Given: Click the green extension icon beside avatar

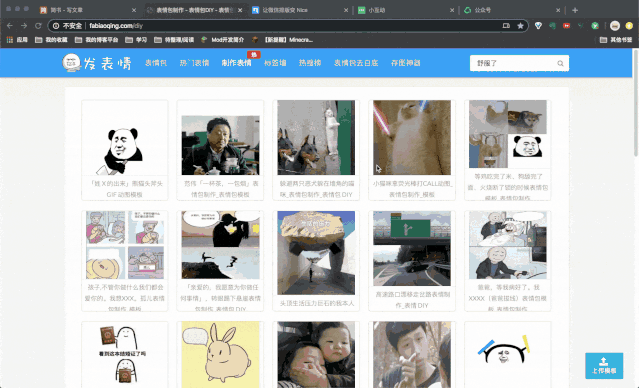Looking at the screenshot, I should point(595,26).
